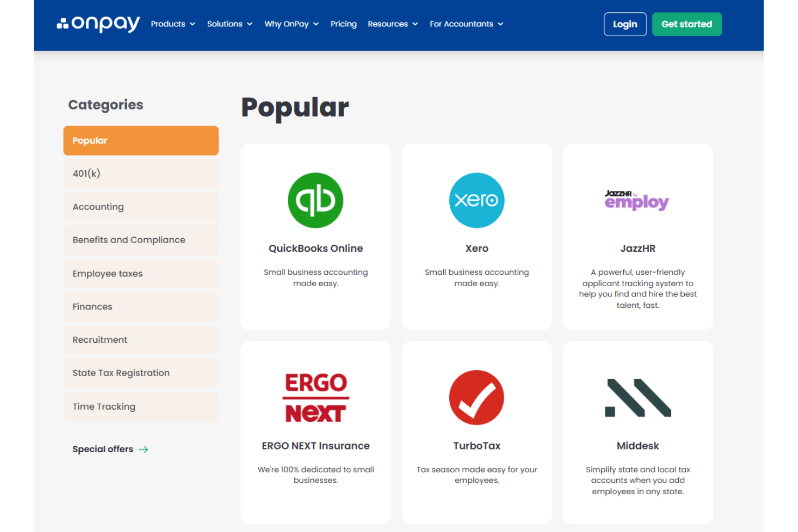Click the TurboTax red checkmark logo
The height and width of the screenshot is (532, 798).
click(x=477, y=397)
